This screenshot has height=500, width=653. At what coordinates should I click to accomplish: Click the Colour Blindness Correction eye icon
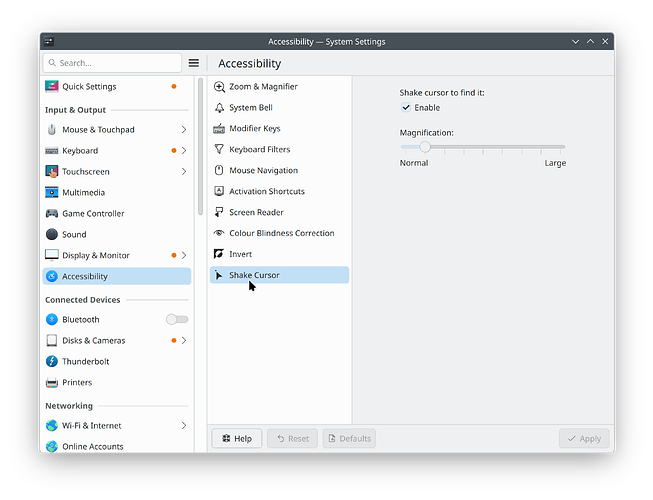[220, 234]
